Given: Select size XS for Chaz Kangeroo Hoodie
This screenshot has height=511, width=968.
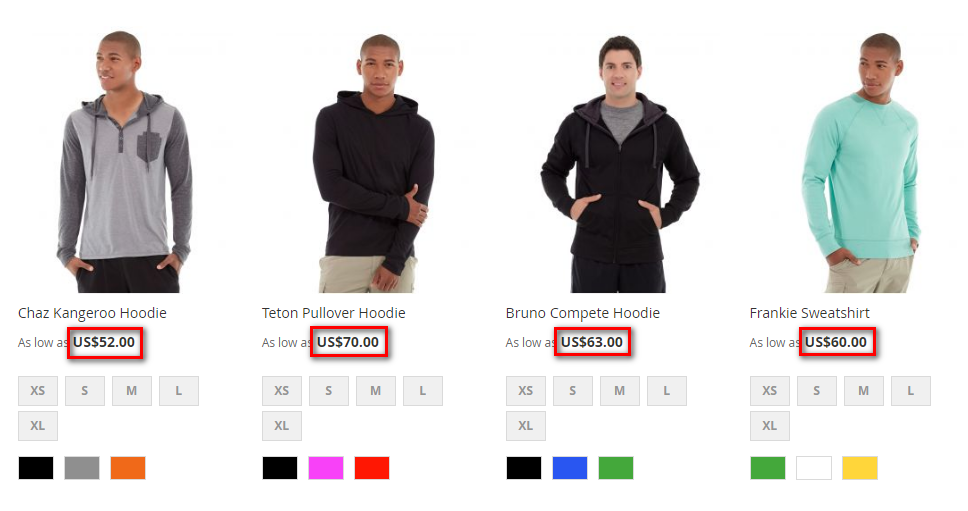Looking at the screenshot, I should tap(38, 391).
